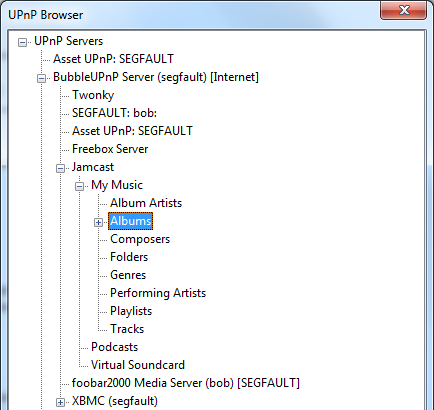The height and width of the screenshot is (410, 434).
Task: Select Freebox Server in the tree
Action: coord(110,149)
